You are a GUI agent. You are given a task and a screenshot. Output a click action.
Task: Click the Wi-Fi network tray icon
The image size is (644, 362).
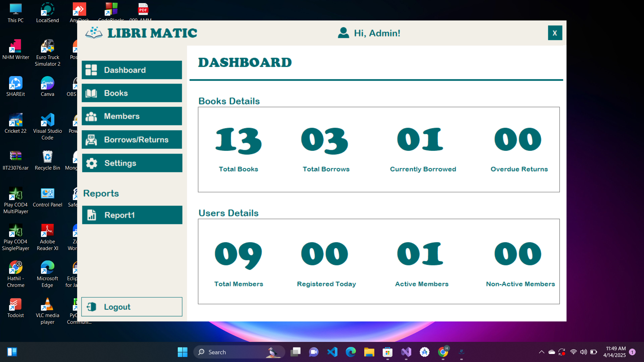point(574,352)
